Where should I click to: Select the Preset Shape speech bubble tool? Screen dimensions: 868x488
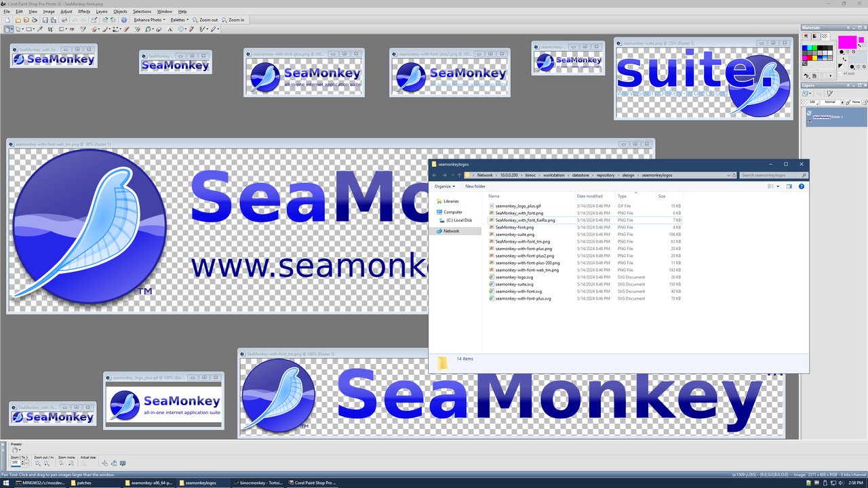(180, 29)
